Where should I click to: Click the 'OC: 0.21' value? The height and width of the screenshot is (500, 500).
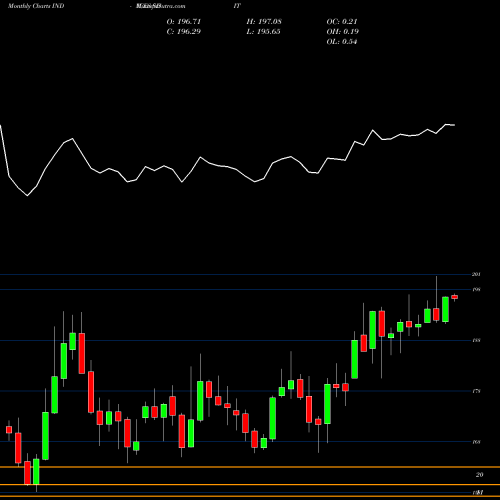point(342,22)
